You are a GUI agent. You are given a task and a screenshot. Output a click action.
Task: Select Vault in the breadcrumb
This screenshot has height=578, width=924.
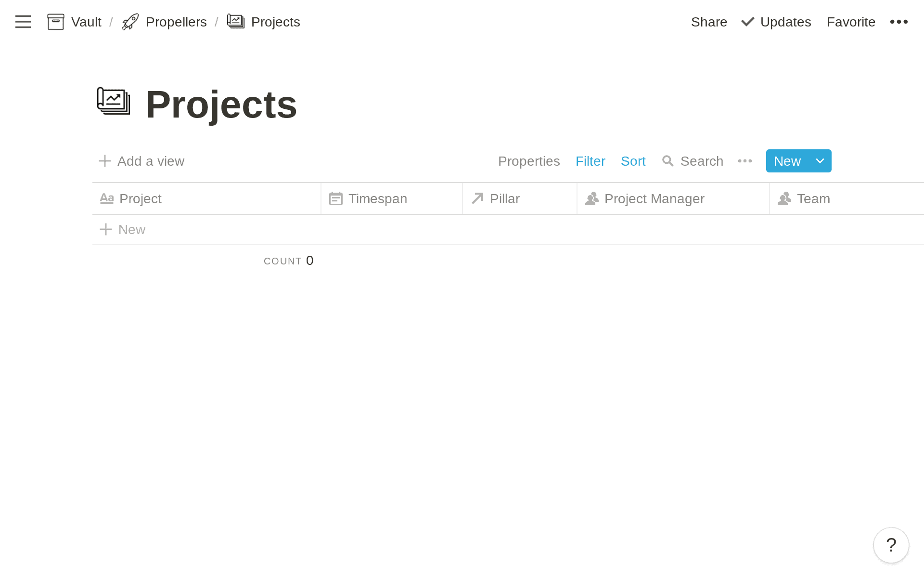(86, 22)
